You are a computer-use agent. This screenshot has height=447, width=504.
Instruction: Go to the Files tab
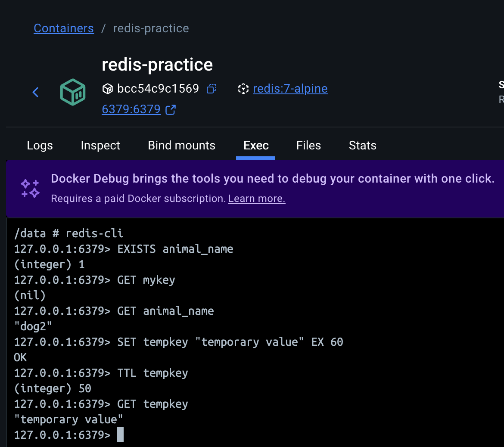pos(308,146)
